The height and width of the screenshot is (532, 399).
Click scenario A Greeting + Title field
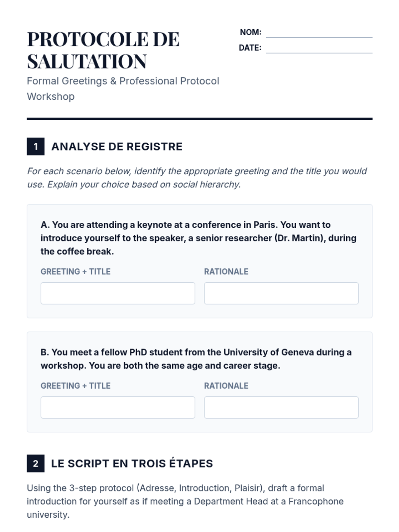click(x=118, y=293)
